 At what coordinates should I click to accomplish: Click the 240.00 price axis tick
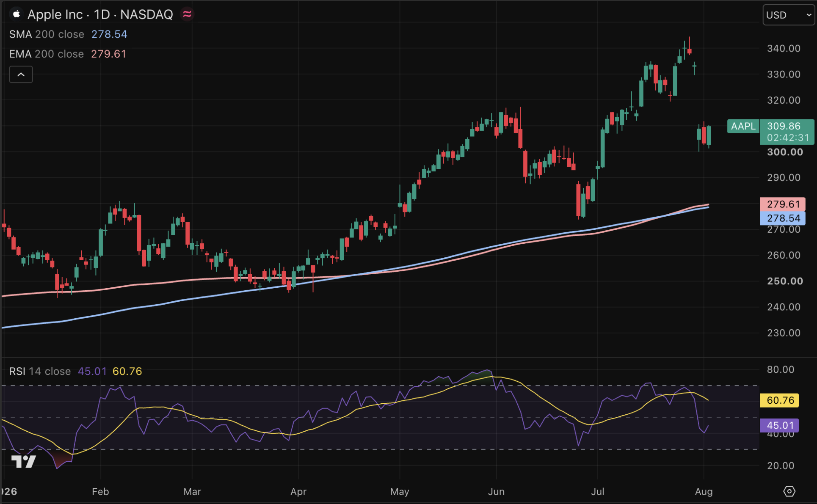[784, 307]
